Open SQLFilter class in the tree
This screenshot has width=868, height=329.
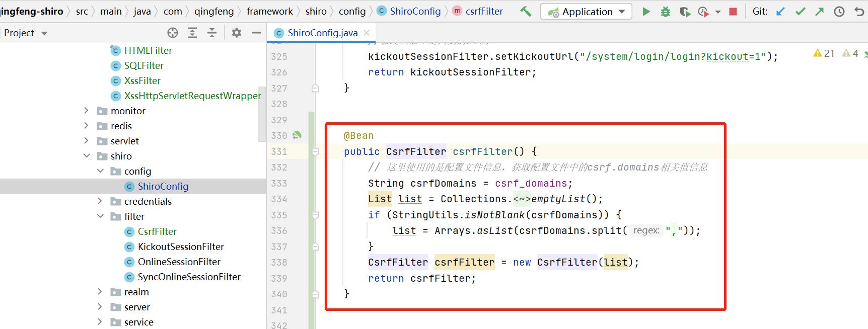pos(144,65)
